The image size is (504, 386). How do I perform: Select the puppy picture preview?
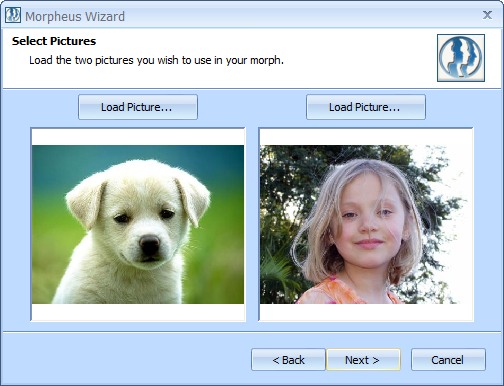click(138, 224)
